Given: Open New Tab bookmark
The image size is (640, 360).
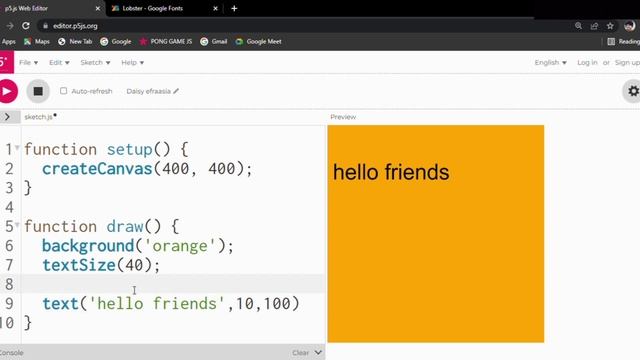Looking at the screenshot, I should [75, 42].
